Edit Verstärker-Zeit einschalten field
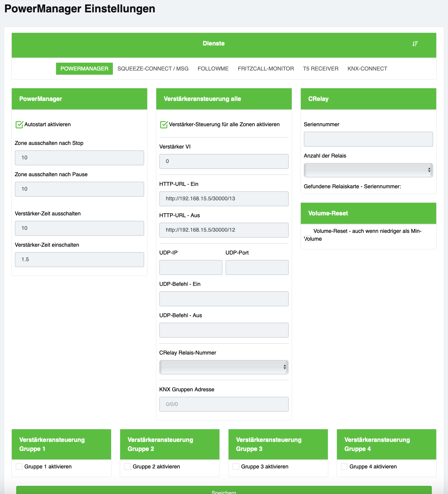The image size is (448, 494). [79, 260]
